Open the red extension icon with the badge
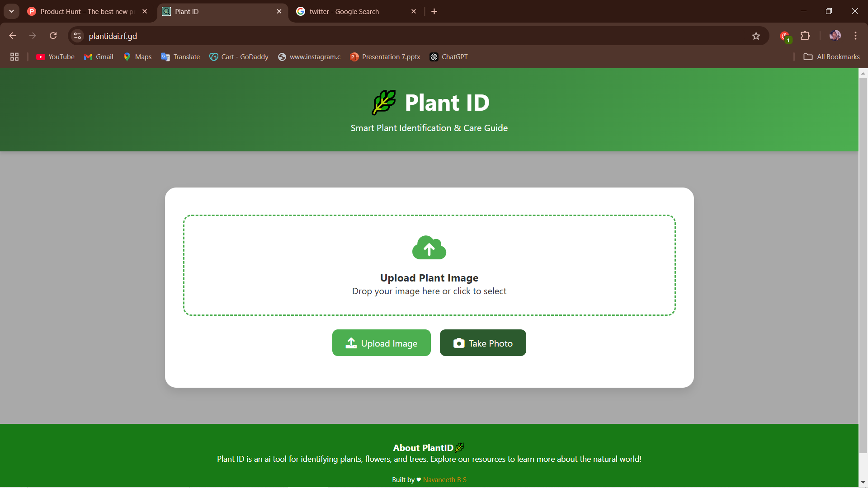The height and width of the screenshot is (488, 868). point(785,36)
